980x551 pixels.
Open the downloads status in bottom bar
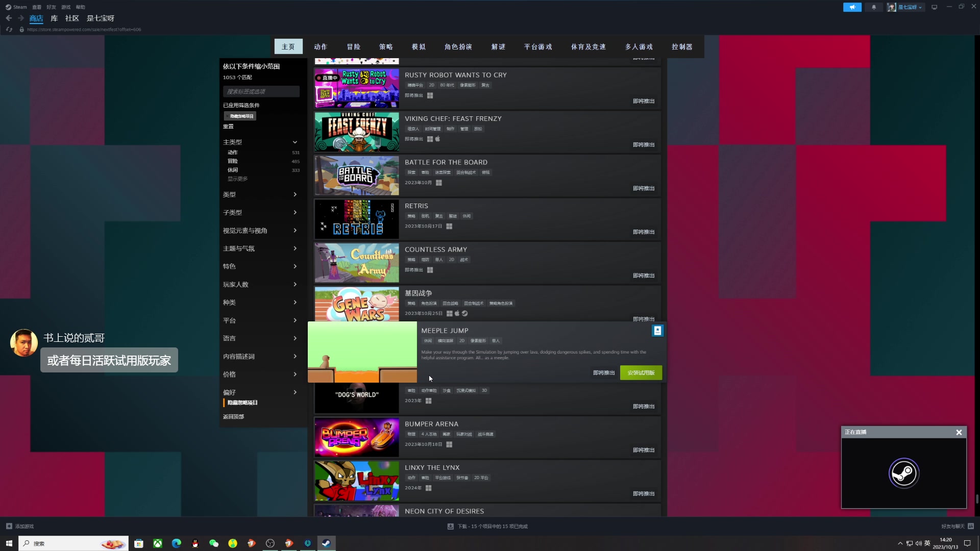point(487,527)
